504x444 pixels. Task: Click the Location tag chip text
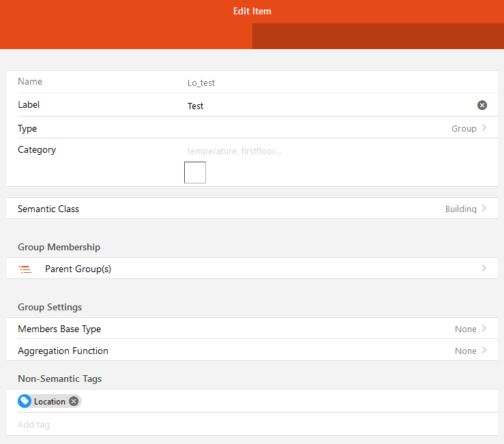click(x=50, y=402)
